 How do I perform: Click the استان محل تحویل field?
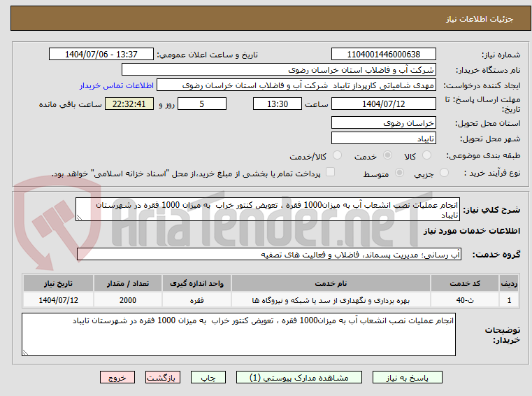[383, 123]
